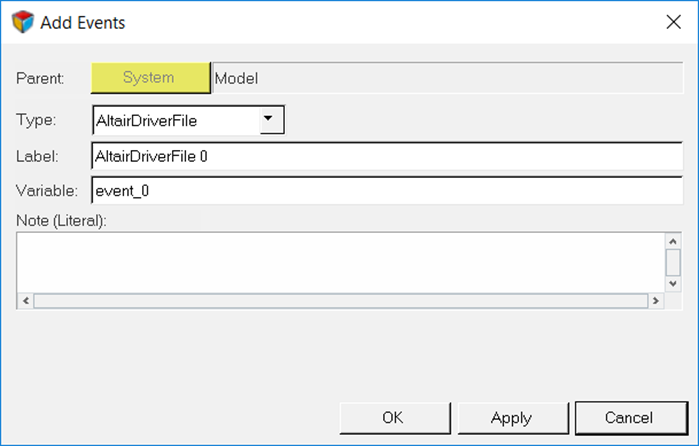
Task: Click the Note area's scroll up arrow
Action: [673, 241]
